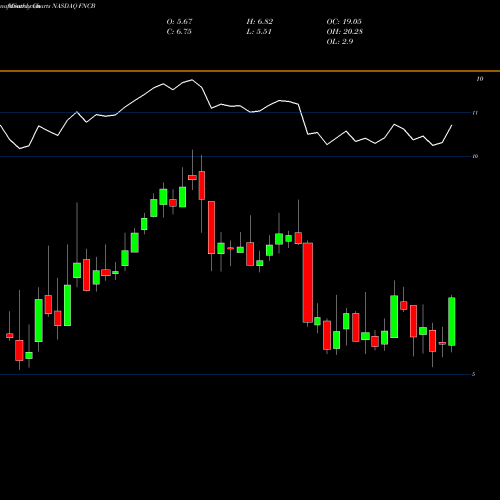This screenshot has width=500, height=500.
Task: Click the axis label 5 at bottom
Action: pyautogui.click(x=473, y=374)
